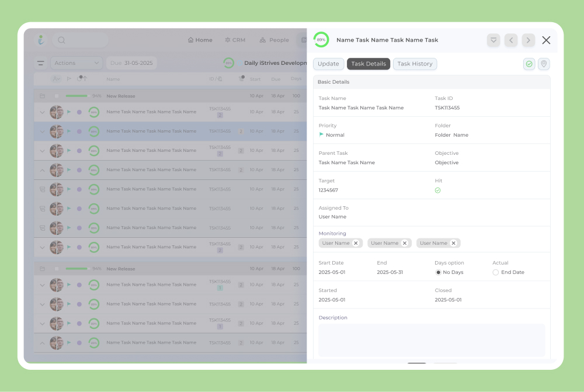Select the End Date radio option
This screenshot has height=392, width=584.
(x=496, y=272)
